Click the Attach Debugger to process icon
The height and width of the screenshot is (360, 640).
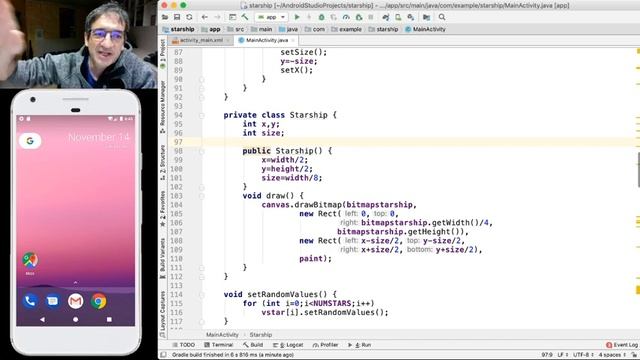[x=359, y=17]
